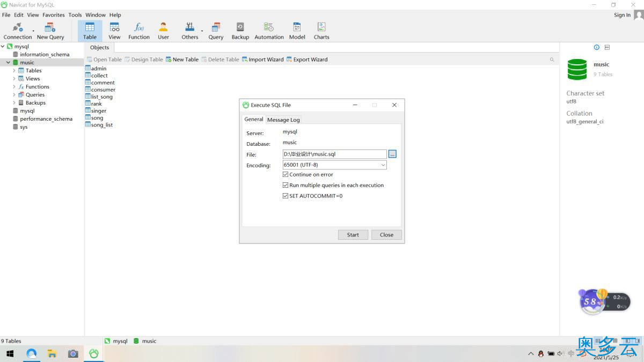Open the Others toolbar icon
This screenshot has height=362, width=644.
point(190,31)
